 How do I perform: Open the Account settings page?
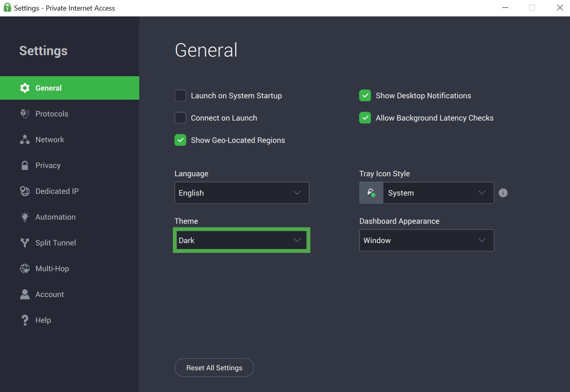pyautogui.click(x=70, y=294)
